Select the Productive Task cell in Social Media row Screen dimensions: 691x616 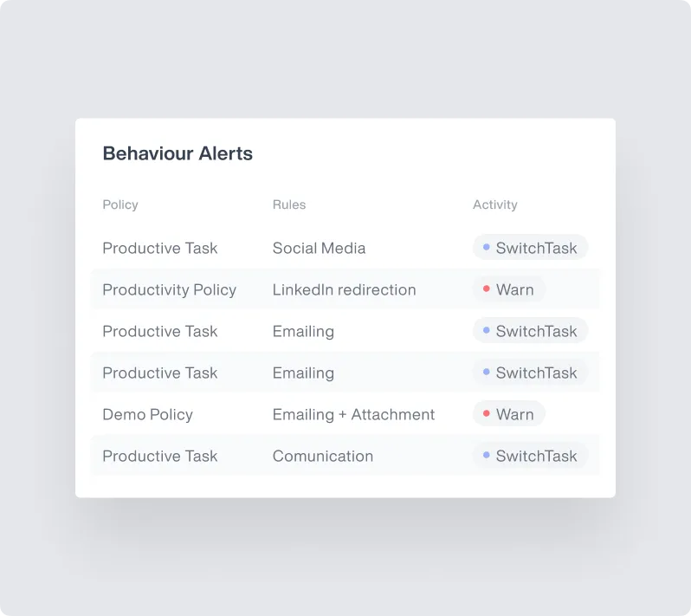coord(160,248)
